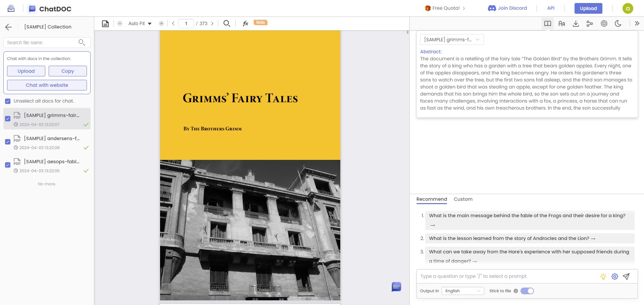Click the question input field
This screenshot has width=644, height=305.
507,277
